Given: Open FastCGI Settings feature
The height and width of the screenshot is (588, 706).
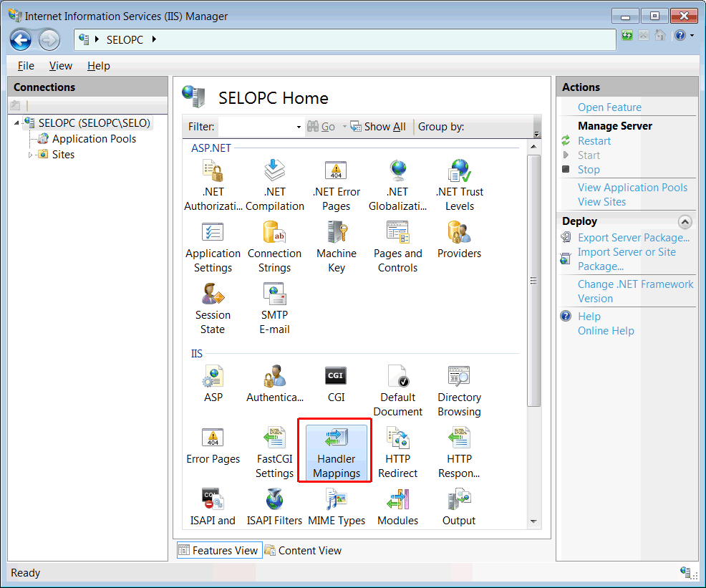Looking at the screenshot, I should 275,453.
